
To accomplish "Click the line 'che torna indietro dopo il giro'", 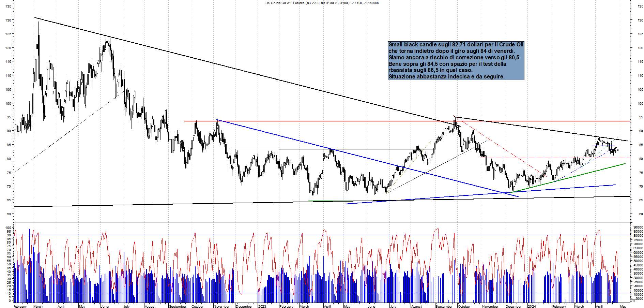I will tap(451, 51).
